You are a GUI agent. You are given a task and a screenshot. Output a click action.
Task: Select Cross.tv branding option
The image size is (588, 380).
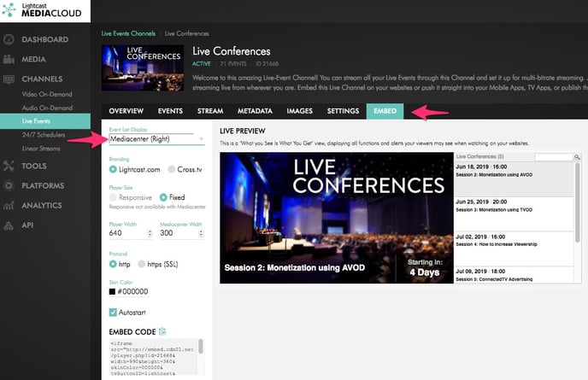click(172, 169)
